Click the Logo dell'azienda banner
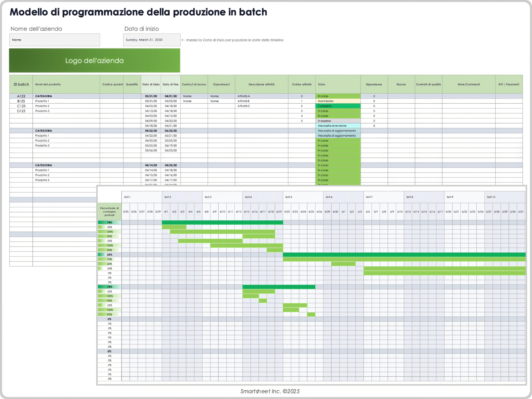The height and width of the screenshot is (399, 532). click(94, 60)
